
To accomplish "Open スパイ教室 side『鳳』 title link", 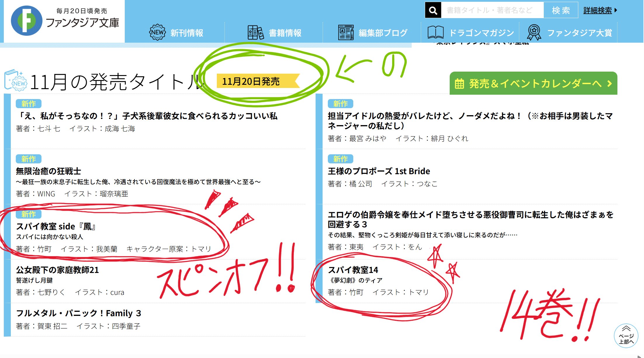I will tap(56, 226).
